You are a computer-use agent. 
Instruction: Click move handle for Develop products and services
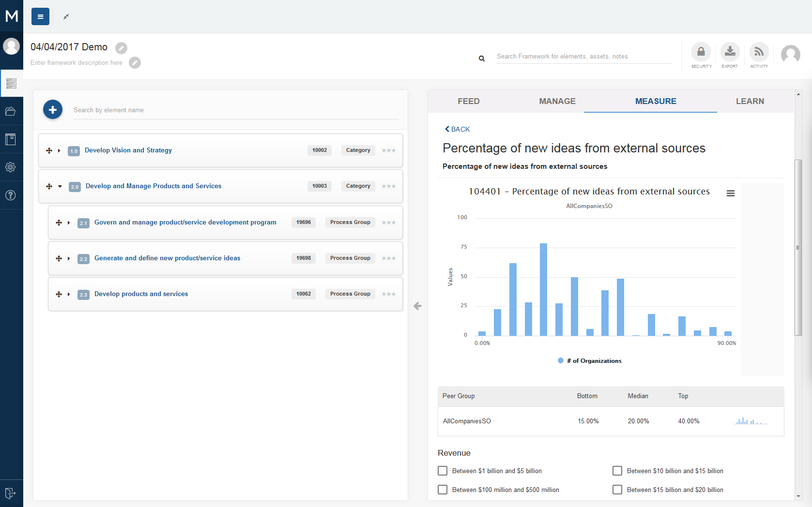(59, 294)
